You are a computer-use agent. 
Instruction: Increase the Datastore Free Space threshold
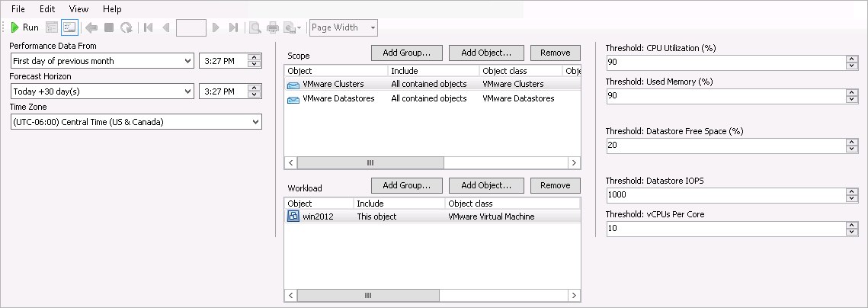coord(852,143)
